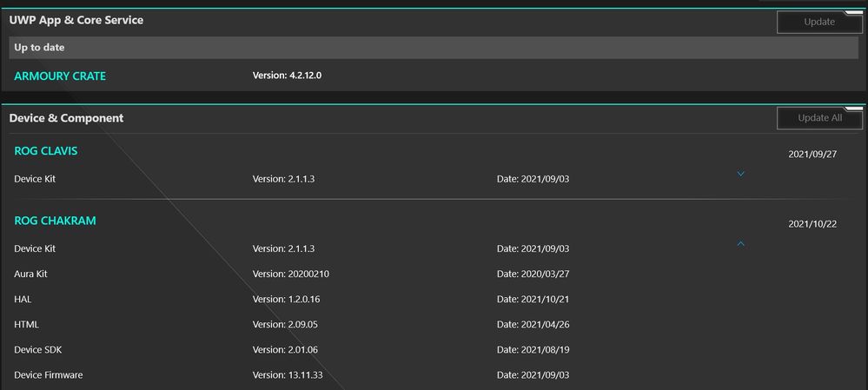Select ROG CHAKRAM Device Kit 'Version: 2.1.1.3'
This screenshot has height=390, width=868.
click(x=283, y=249)
